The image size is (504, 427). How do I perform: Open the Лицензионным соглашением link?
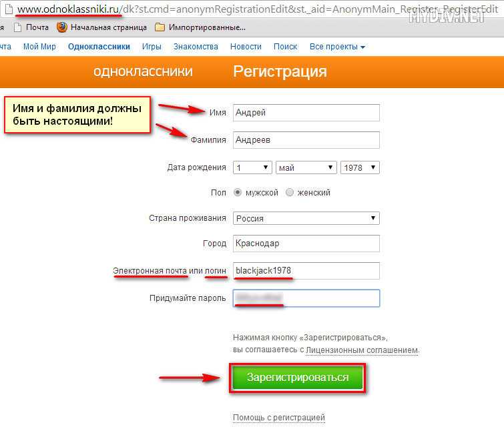pyautogui.click(x=362, y=350)
